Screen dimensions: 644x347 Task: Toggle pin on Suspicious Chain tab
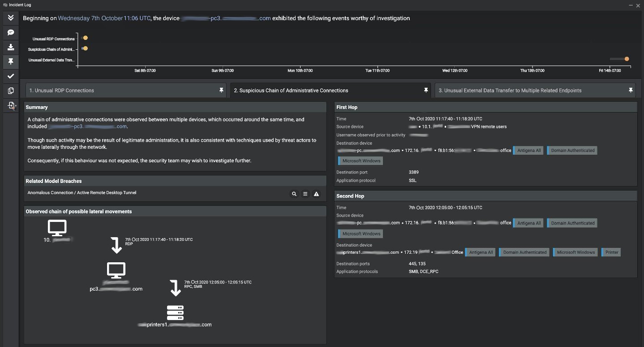point(426,90)
